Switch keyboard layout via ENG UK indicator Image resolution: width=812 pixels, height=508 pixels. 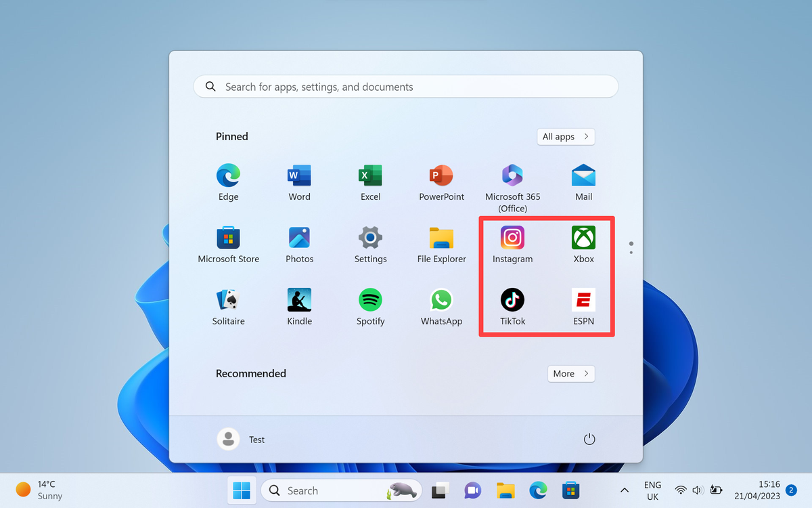click(x=652, y=490)
